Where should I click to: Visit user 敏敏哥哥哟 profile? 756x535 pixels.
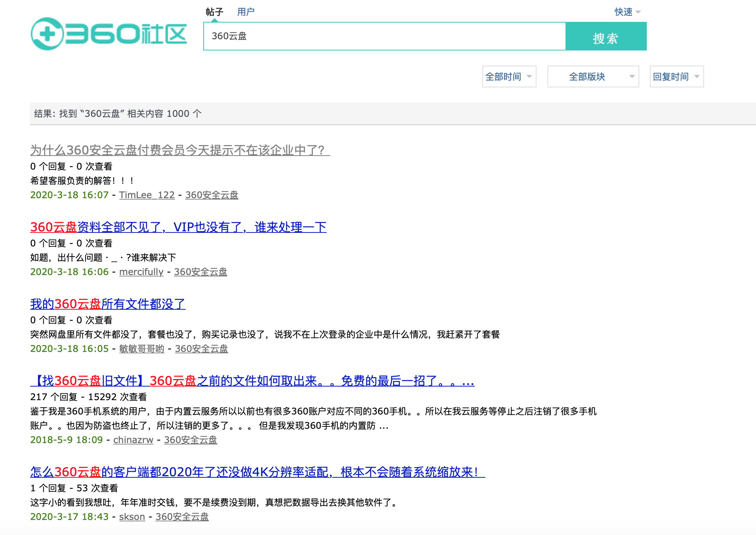[142, 349]
